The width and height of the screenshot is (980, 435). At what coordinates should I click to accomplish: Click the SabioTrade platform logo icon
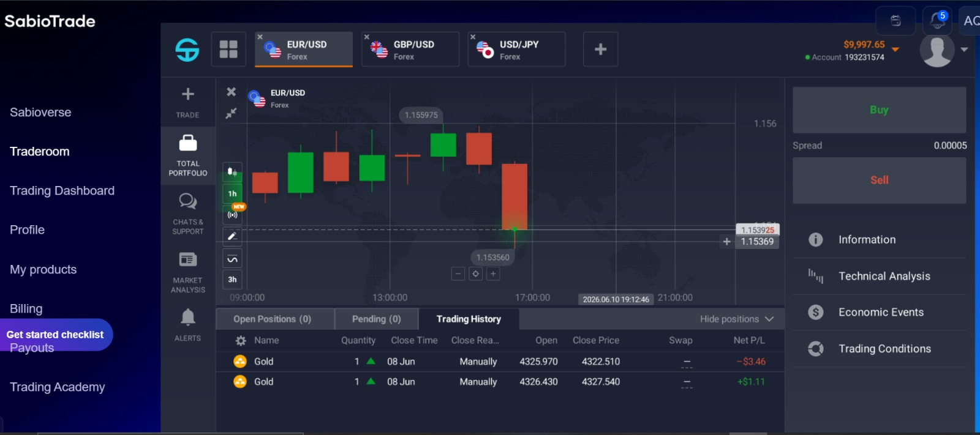(x=187, y=50)
